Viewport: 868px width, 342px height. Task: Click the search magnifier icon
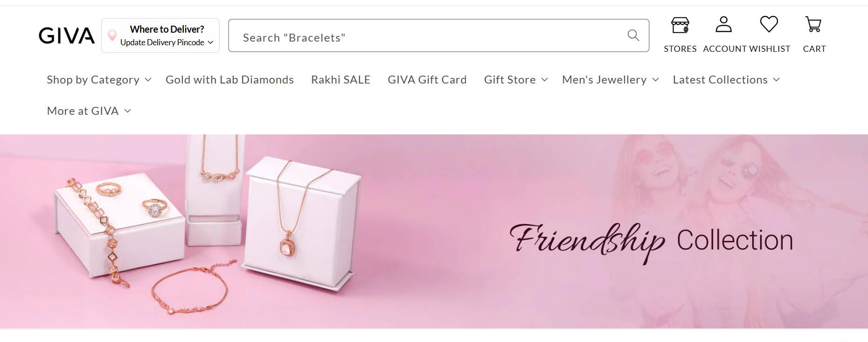tap(633, 35)
